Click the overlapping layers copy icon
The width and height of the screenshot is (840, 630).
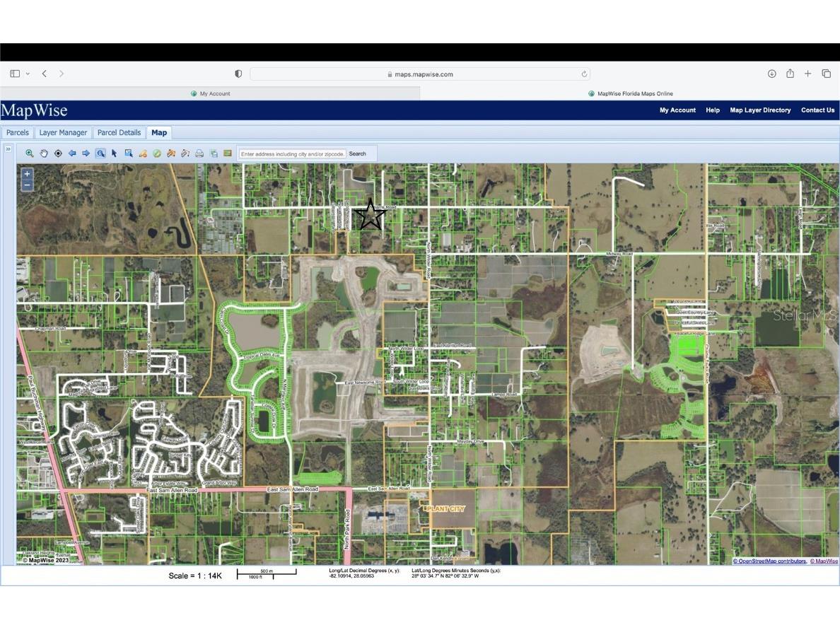(214, 153)
